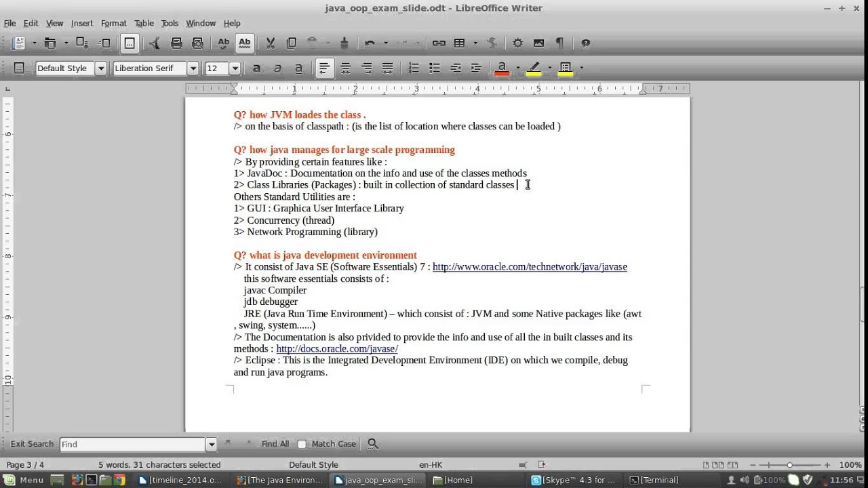
Task: Toggle Formatting Marks pilcrow icon
Action: [x=559, y=43]
